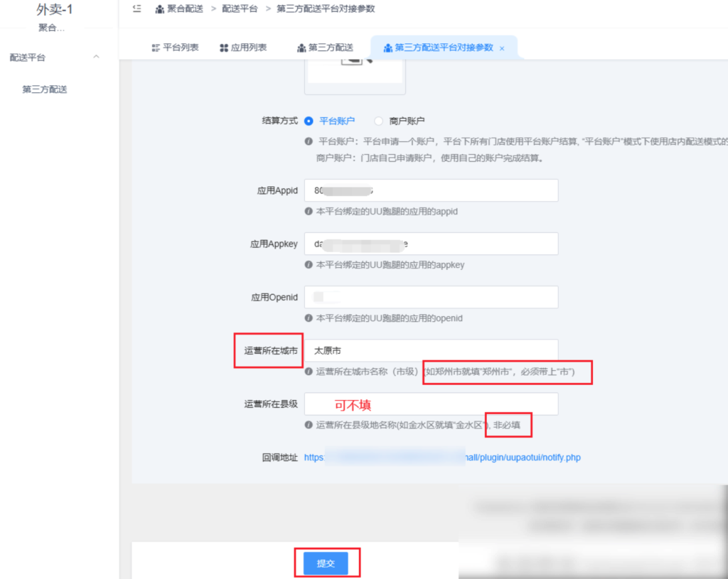Click the 平台列表 tab icon
The height and width of the screenshot is (579, 728).
click(x=156, y=48)
